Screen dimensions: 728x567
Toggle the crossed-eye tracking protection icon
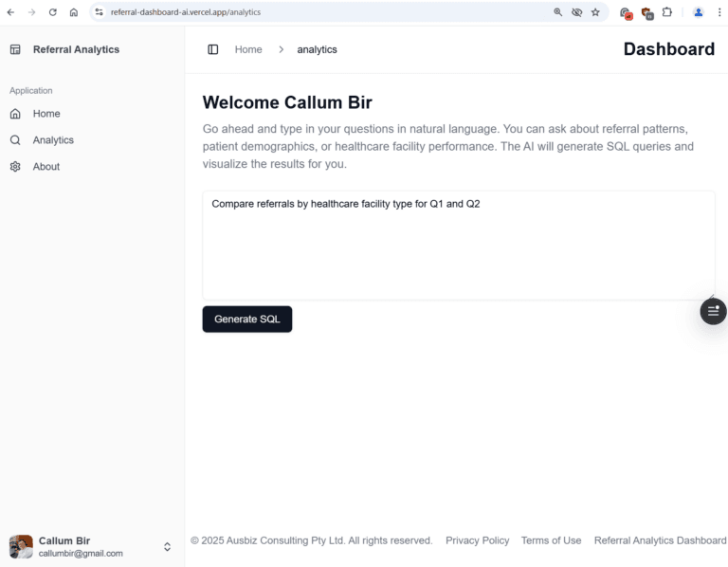pyautogui.click(x=576, y=12)
